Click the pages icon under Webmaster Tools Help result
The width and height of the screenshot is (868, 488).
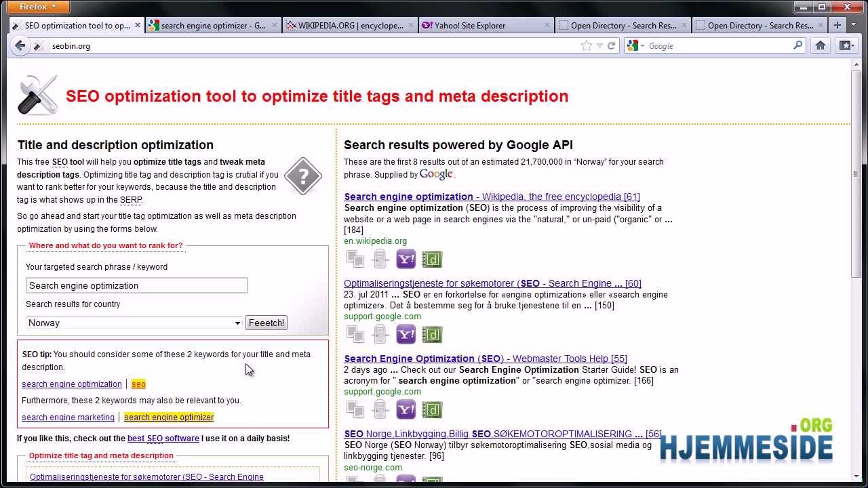pyautogui.click(x=355, y=409)
